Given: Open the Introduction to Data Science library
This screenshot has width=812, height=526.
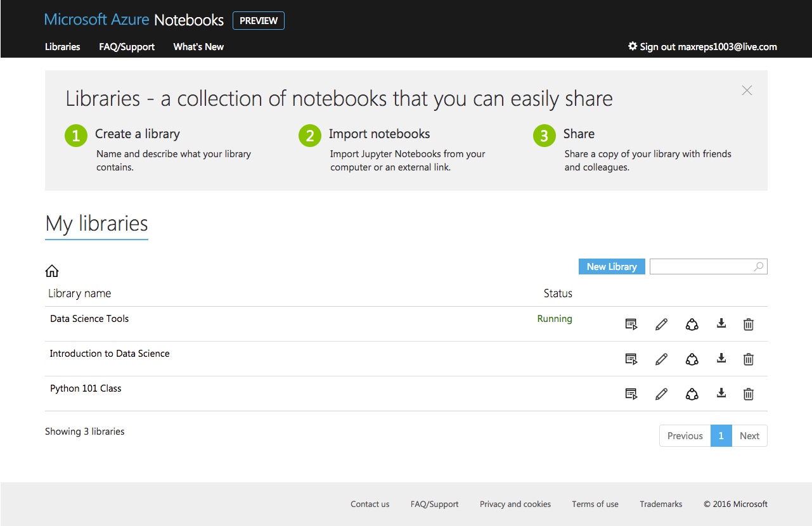Looking at the screenshot, I should pos(110,354).
